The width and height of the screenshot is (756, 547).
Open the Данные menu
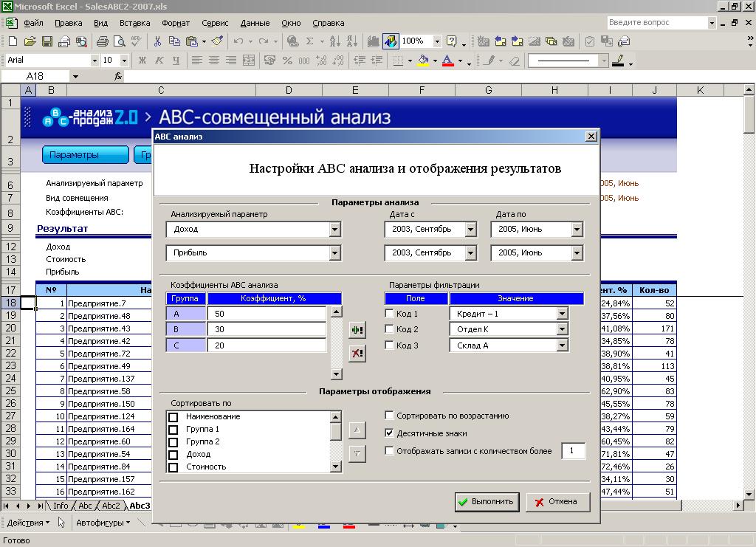click(x=255, y=23)
